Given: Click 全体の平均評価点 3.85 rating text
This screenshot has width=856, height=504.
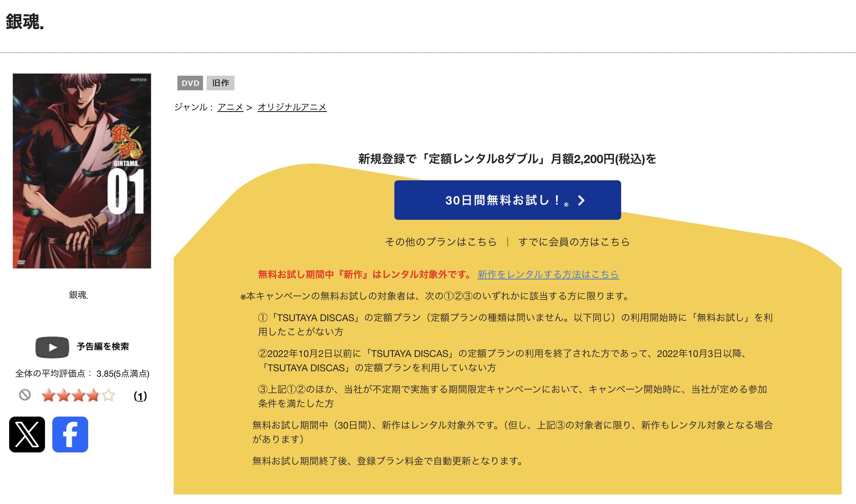Looking at the screenshot, I should (x=82, y=373).
